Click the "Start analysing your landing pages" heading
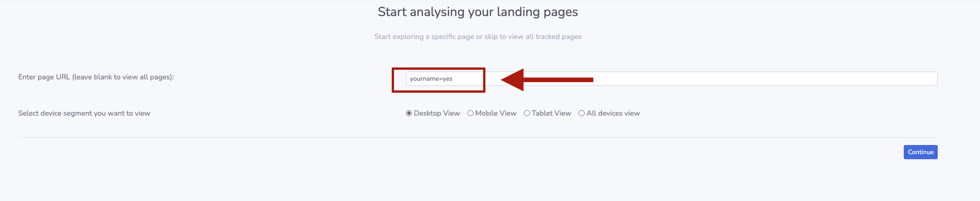980x201 pixels. (478, 12)
